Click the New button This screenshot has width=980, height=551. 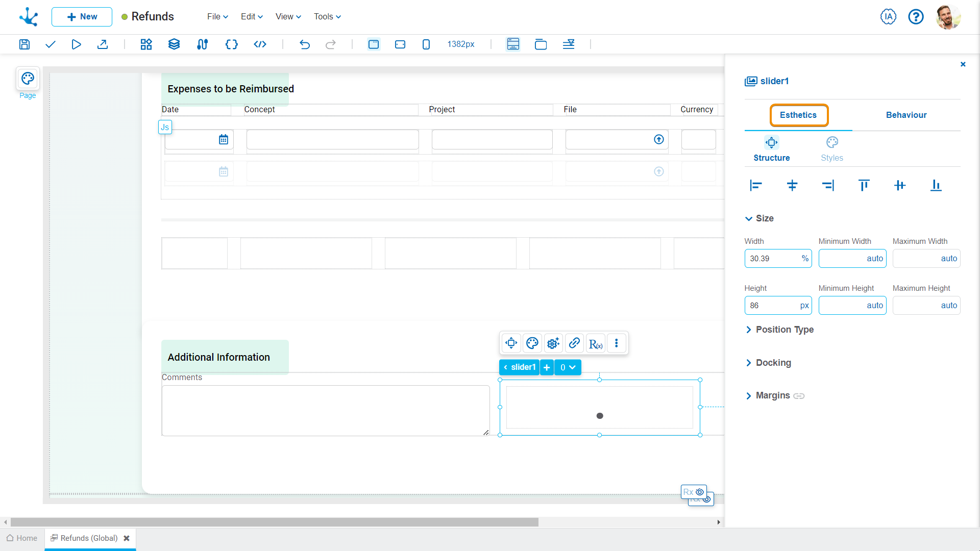pyautogui.click(x=82, y=17)
